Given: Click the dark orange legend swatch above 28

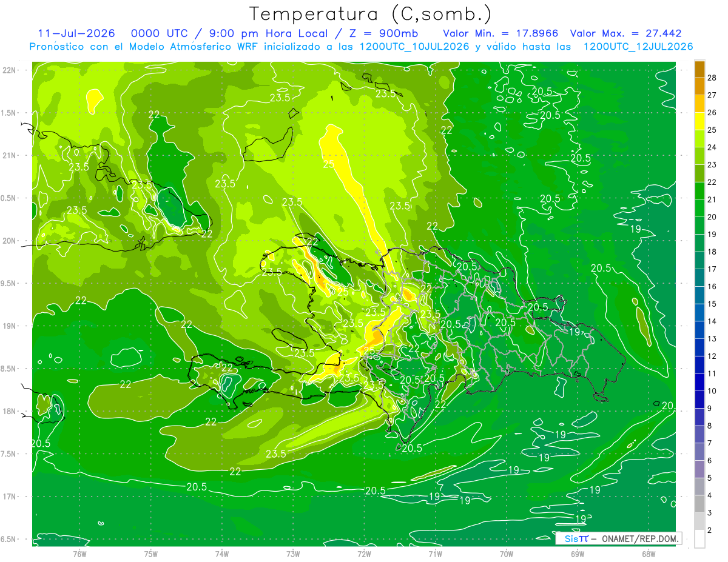Looking at the screenshot, I should [x=699, y=69].
